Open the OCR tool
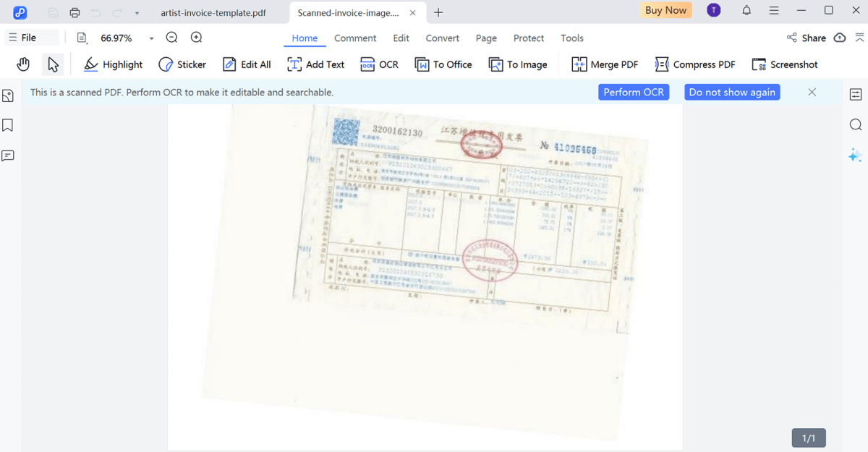This screenshot has width=868, height=452. point(379,64)
